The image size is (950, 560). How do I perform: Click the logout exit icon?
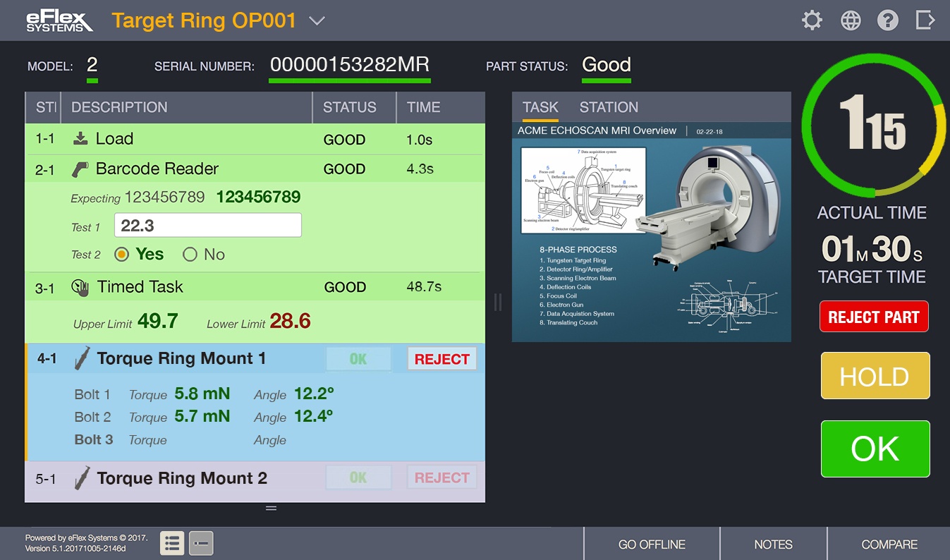point(925,20)
